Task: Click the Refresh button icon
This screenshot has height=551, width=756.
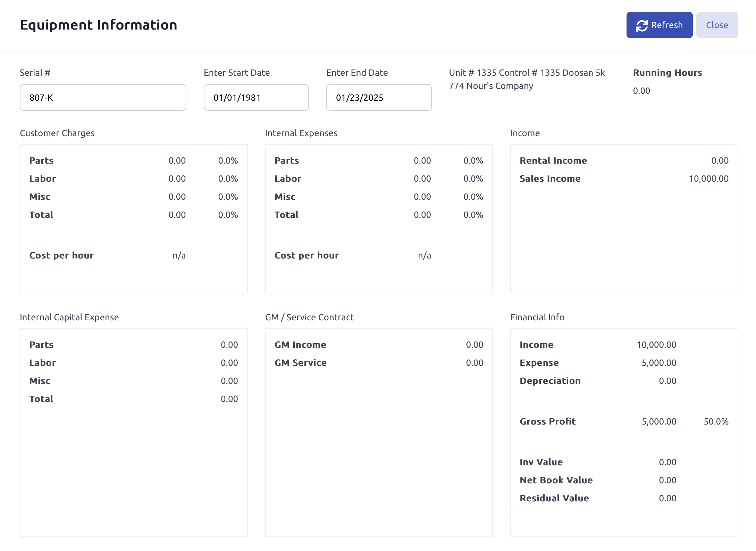Action: tap(642, 25)
